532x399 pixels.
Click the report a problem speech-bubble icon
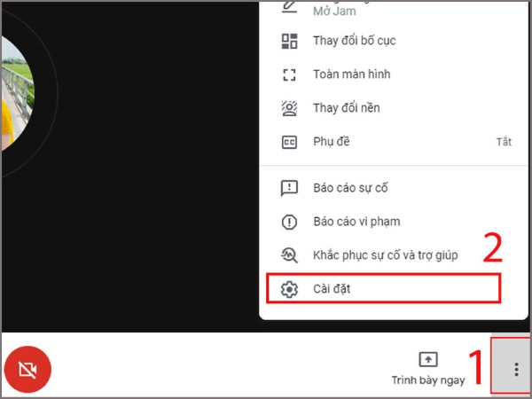point(290,188)
